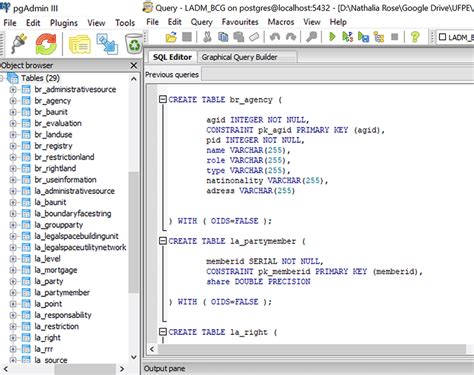Viewport: 474px width, 375px height.
Task: Click the Explain query icon
Action: pos(379,37)
